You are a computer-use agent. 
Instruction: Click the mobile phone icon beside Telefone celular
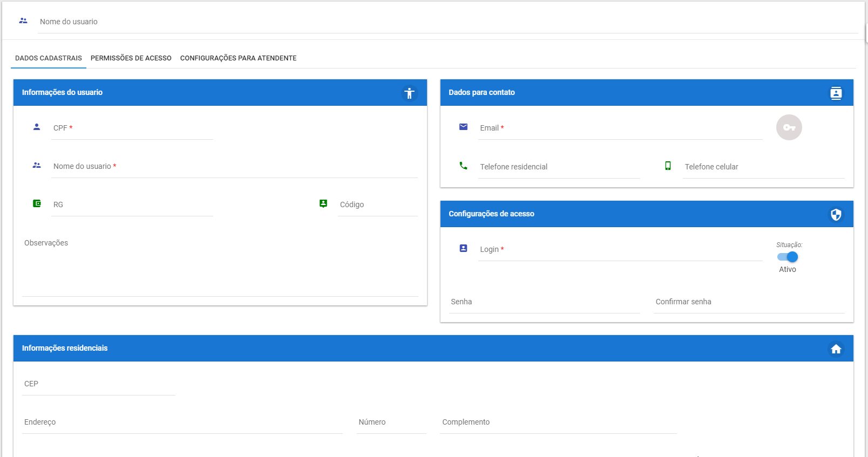(x=668, y=166)
